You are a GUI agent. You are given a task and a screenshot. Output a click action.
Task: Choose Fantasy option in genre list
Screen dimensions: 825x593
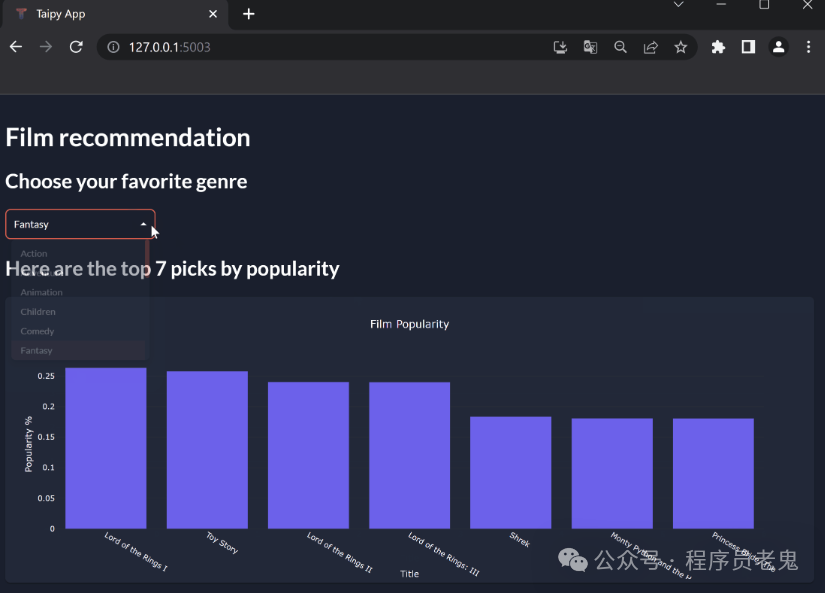tap(78, 350)
